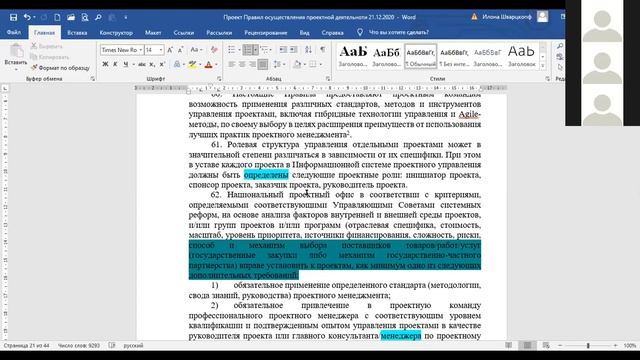640x360 pixels.
Task: Apply the Обычный style
Action: tap(420, 56)
